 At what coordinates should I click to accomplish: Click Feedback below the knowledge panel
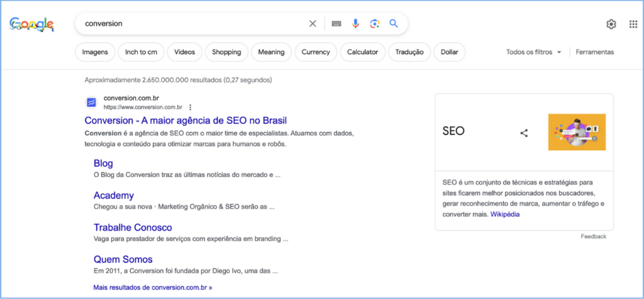[x=593, y=237]
